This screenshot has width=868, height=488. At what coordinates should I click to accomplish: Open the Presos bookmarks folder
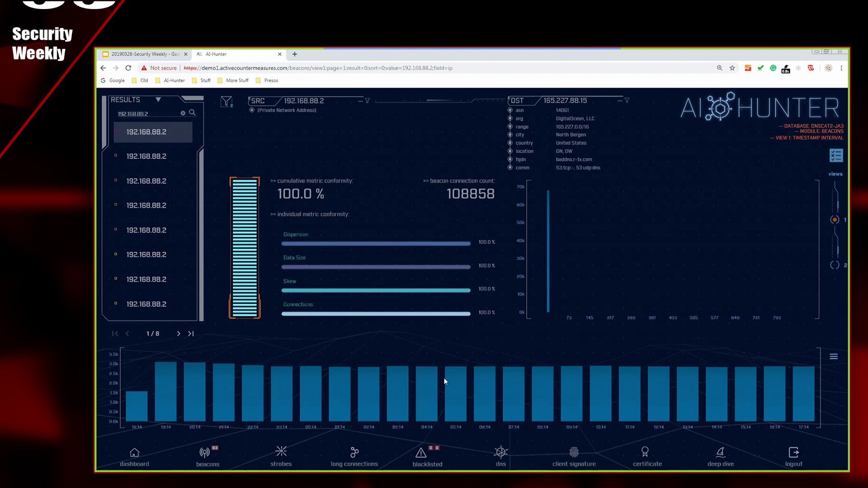(x=267, y=80)
